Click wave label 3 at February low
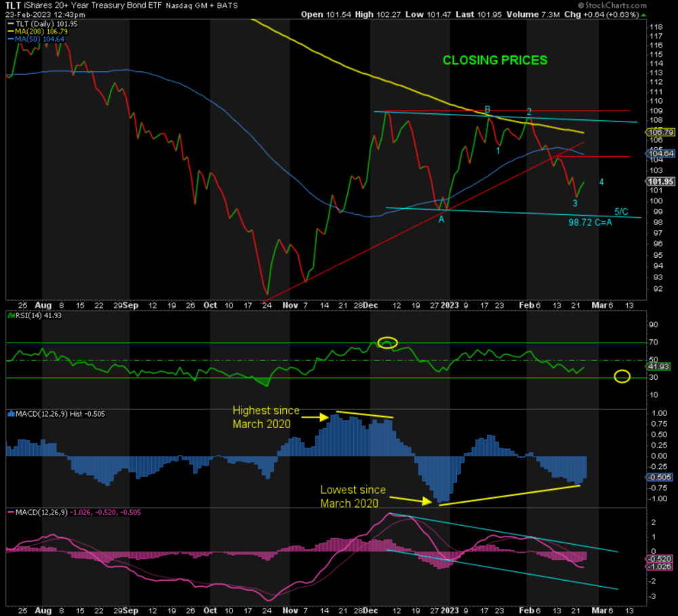This screenshot has height=616, width=678. coord(575,203)
